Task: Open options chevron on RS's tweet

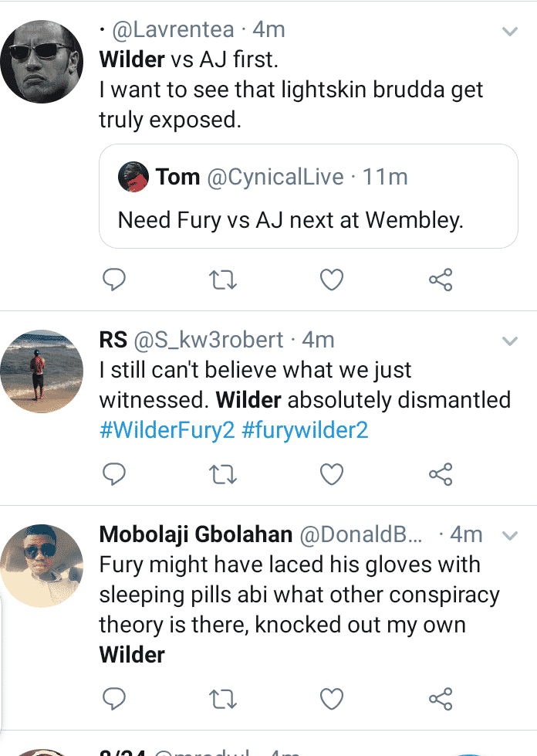Action: coord(509,341)
